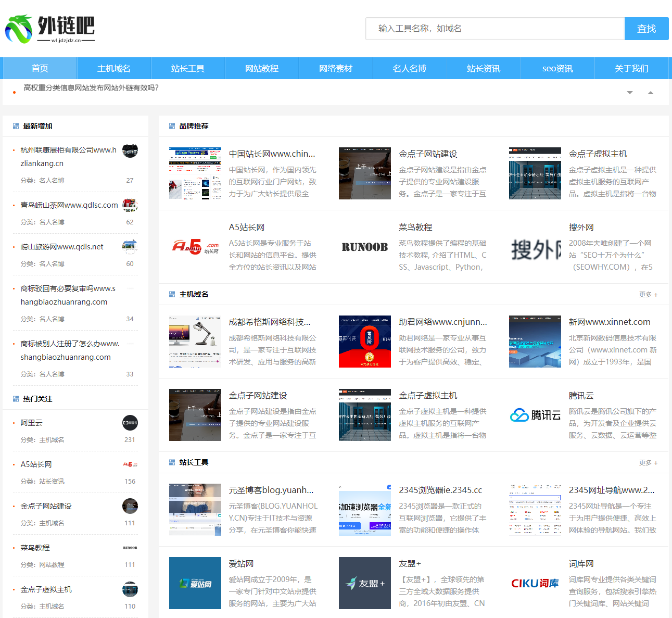
Task: Click the 查找 search button
Action: (646, 29)
